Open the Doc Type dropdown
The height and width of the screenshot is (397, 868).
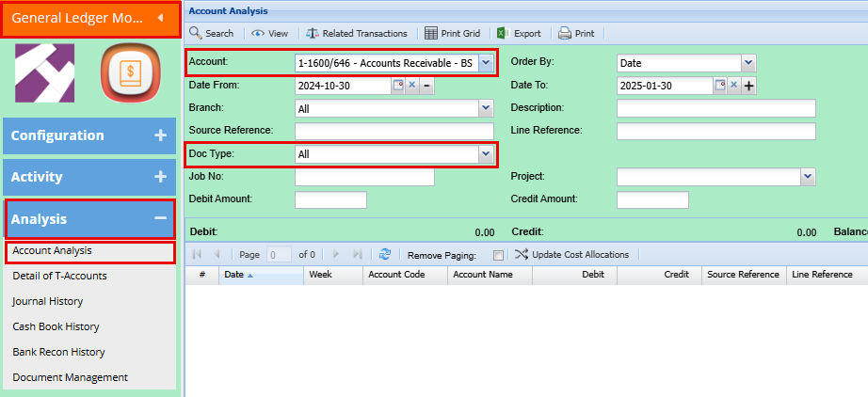pyautogui.click(x=486, y=154)
